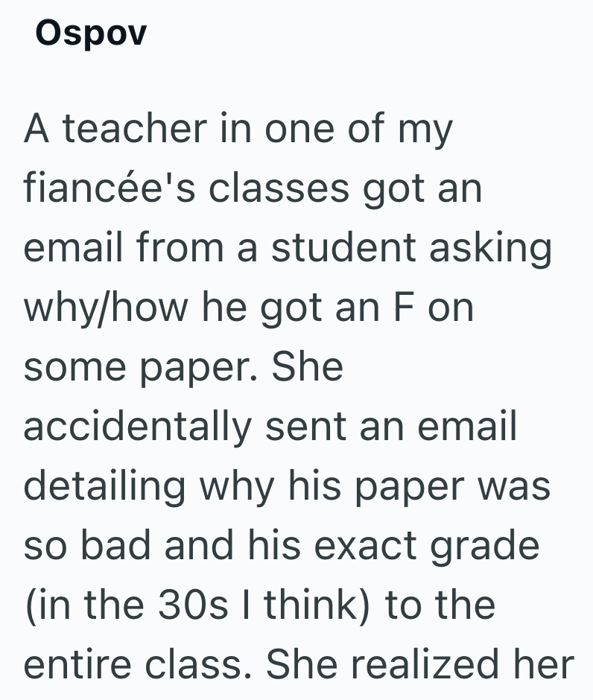Click the word "teacher" in the first line
593x700 pixels.
tap(133, 130)
